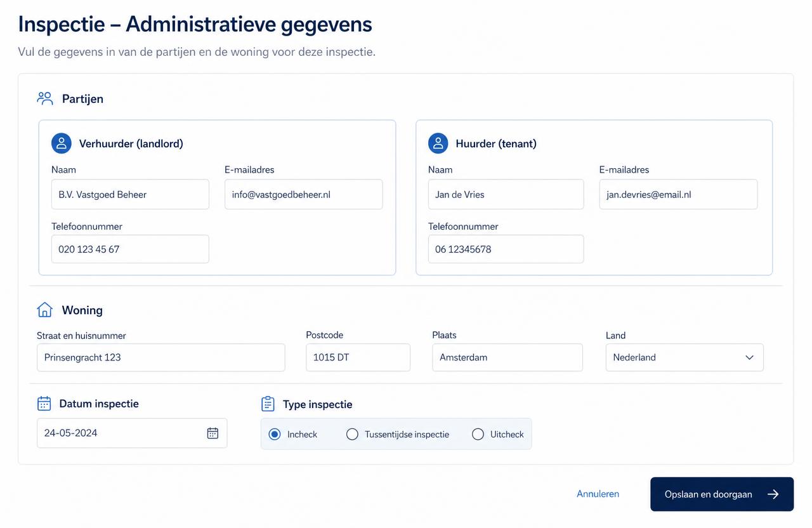Screen dimensions: 812x528
Task: Focus the Huurder Telefoonnummer field
Action: pos(506,249)
